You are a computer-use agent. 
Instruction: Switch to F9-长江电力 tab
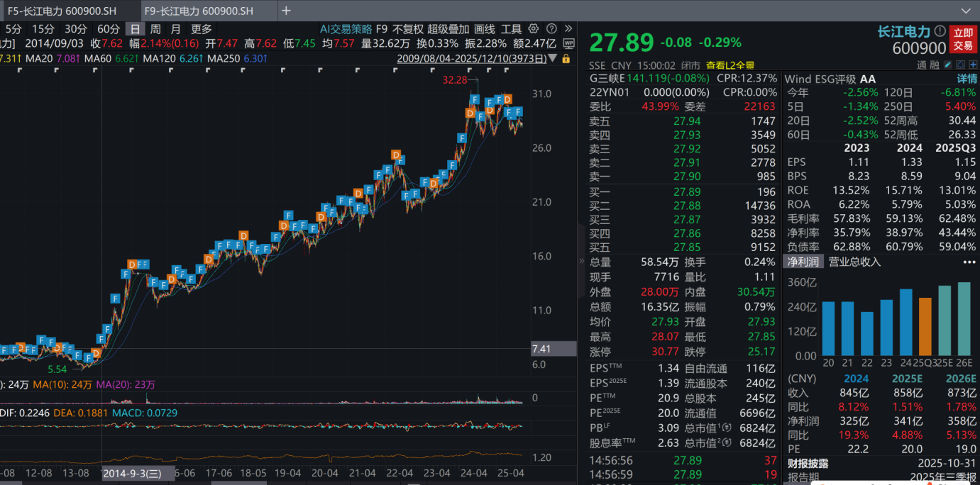198,11
